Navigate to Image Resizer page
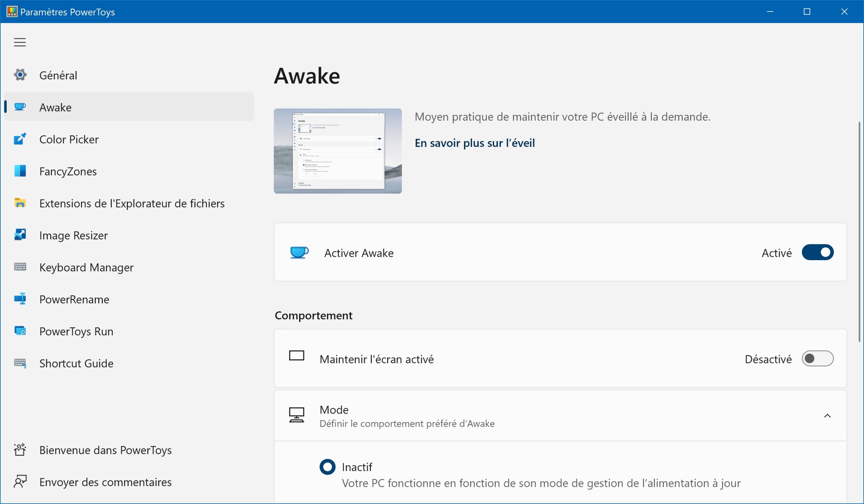Image resolution: width=864 pixels, height=504 pixels. click(129, 235)
